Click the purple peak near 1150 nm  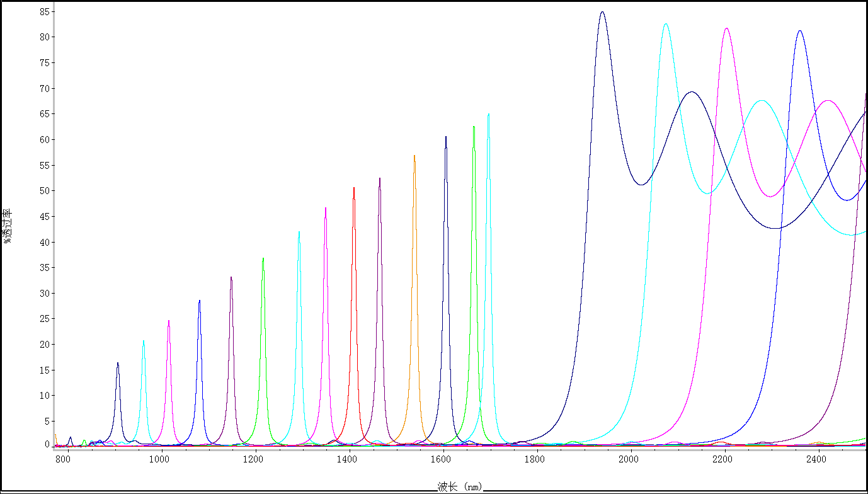[x=231, y=278]
